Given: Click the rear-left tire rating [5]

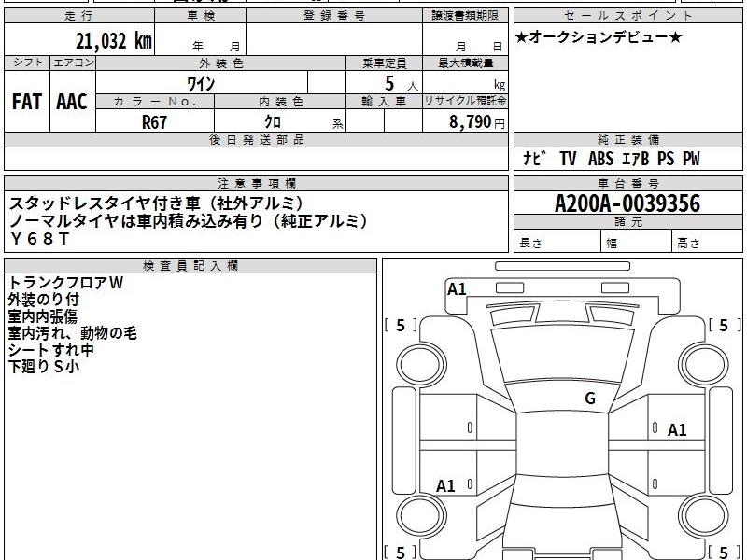Looking at the screenshot, I should tap(401, 552).
